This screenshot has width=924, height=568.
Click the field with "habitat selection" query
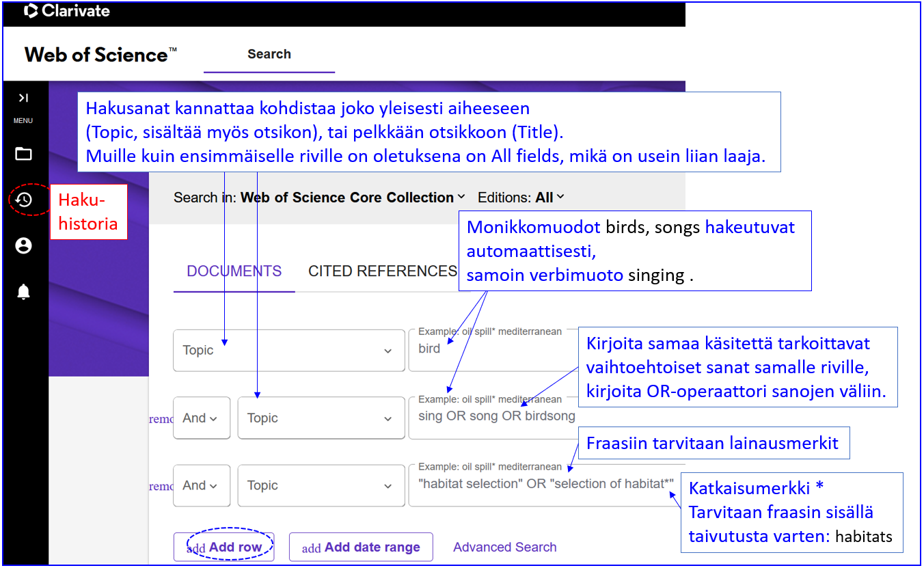click(x=546, y=485)
